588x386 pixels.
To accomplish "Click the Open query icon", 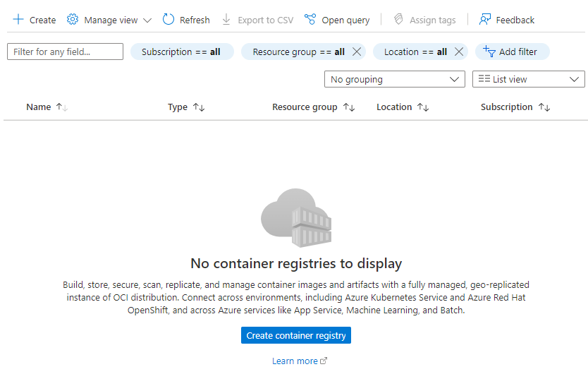I will (x=310, y=20).
